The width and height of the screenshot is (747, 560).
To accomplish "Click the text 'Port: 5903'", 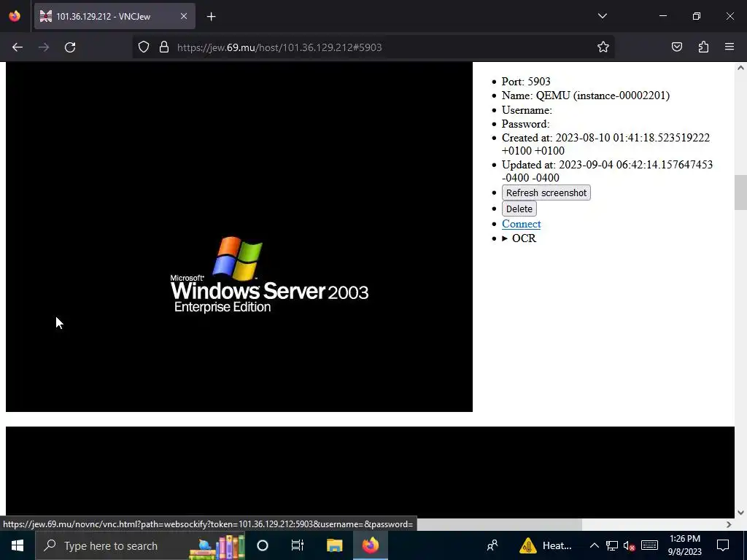I will point(526,82).
